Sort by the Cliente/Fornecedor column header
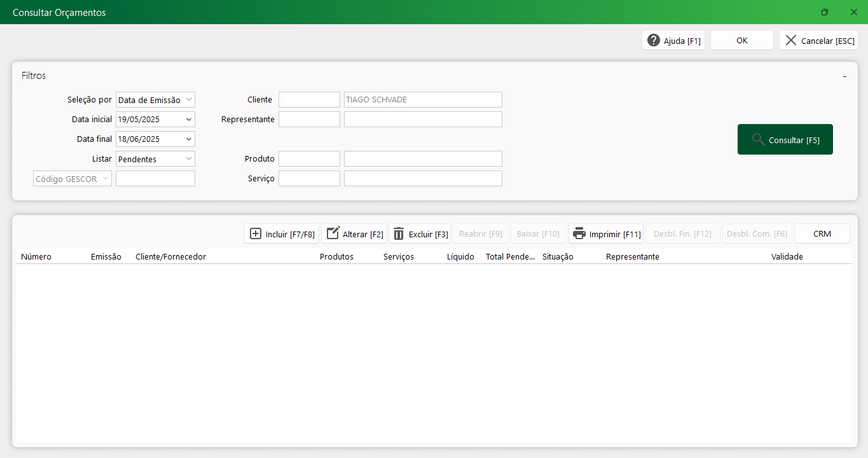 point(170,257)
